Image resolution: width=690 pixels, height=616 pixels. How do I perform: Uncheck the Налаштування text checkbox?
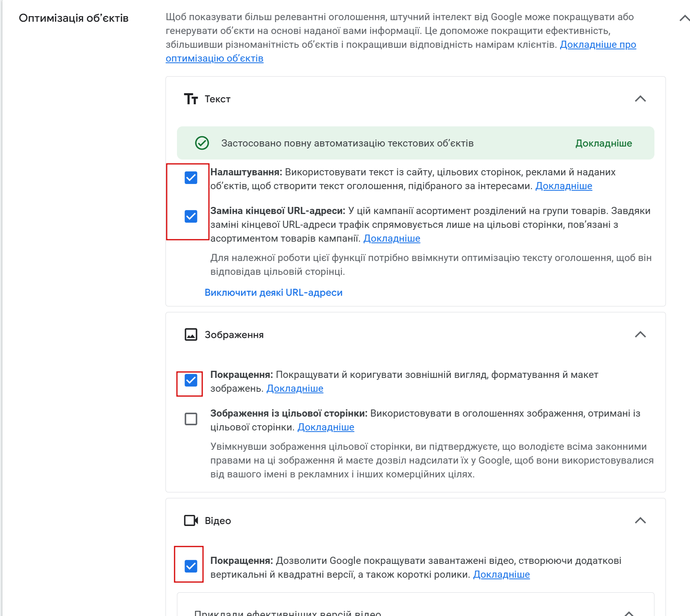click(x=191, y=178)
